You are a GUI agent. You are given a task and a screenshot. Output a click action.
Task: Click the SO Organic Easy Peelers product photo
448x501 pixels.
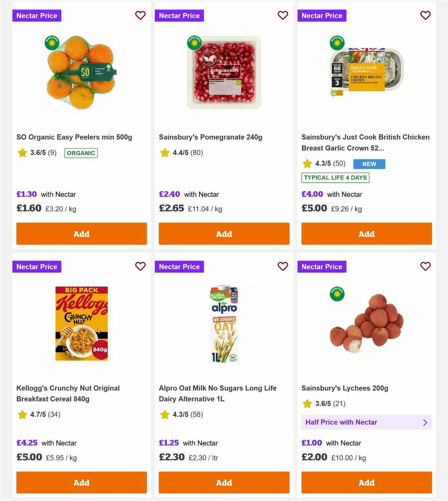[x=81, y=73]
